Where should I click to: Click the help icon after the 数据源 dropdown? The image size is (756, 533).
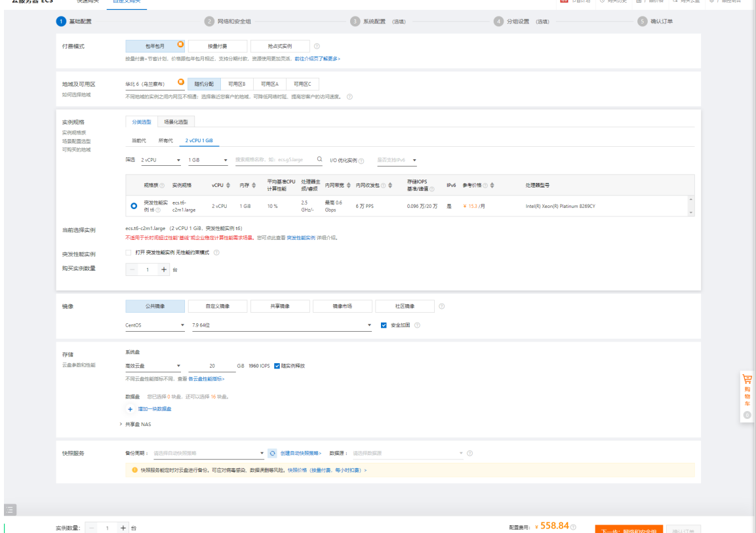[469, 454]
